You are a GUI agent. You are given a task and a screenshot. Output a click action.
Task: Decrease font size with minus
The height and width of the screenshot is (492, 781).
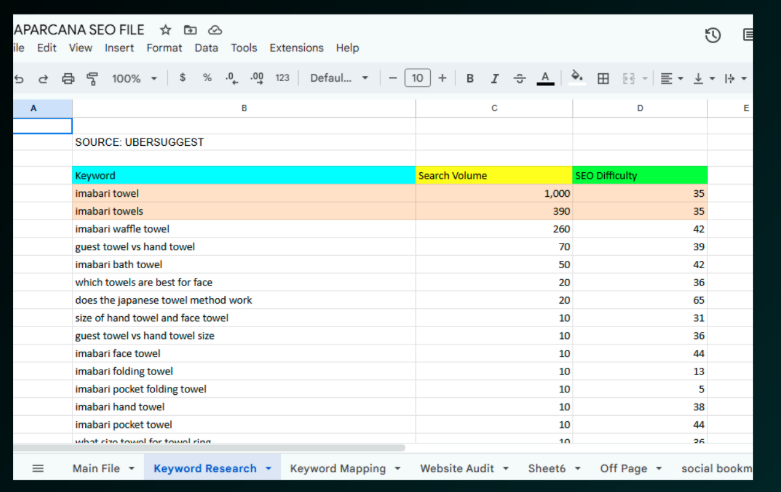click(392, 78)
